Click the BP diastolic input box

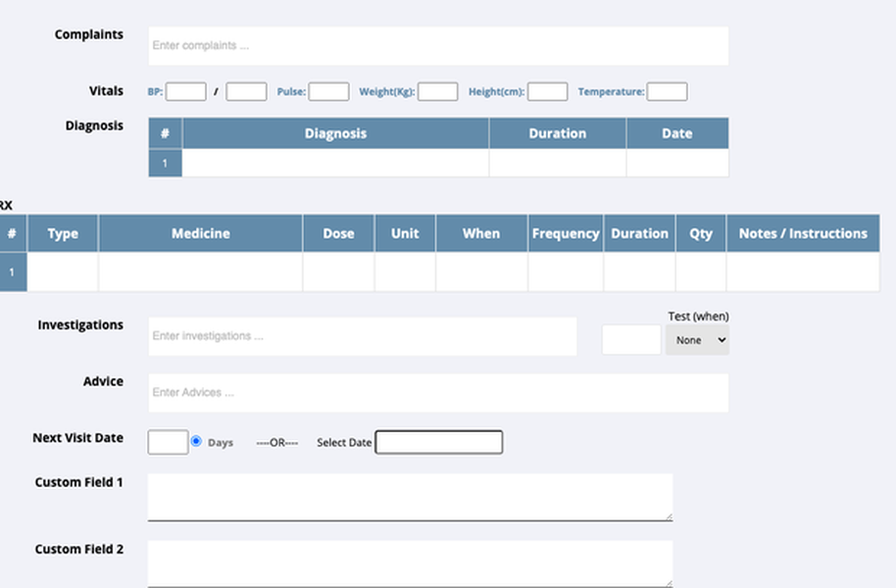pyautogui.click(x=246, y=92)
